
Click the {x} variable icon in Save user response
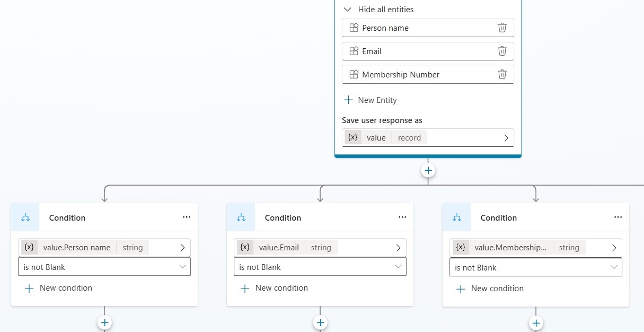[353, 137]
